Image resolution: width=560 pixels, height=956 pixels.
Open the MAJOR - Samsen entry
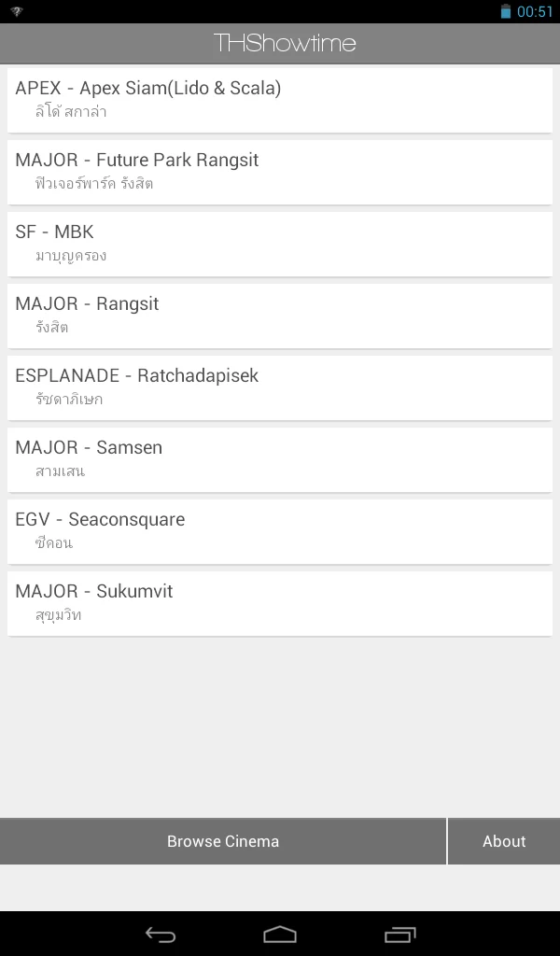(x=280, y=459)
